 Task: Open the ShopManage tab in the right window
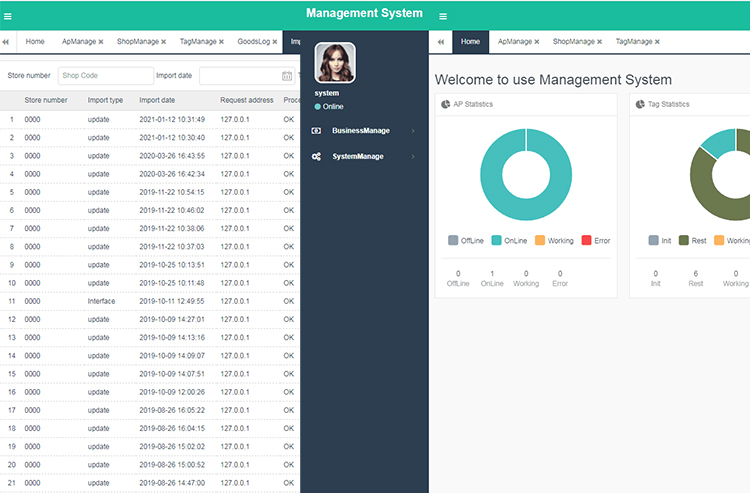click(x=572, y=42)
